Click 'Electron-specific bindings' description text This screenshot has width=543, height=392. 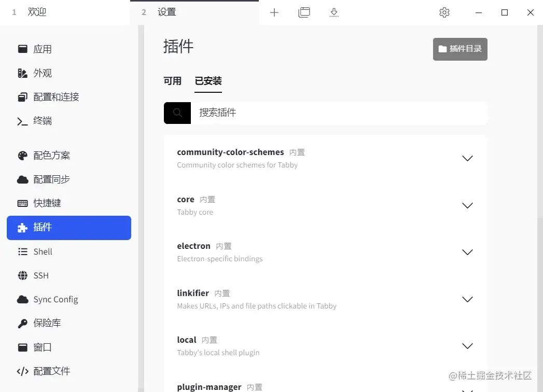(x=219, y=259)
